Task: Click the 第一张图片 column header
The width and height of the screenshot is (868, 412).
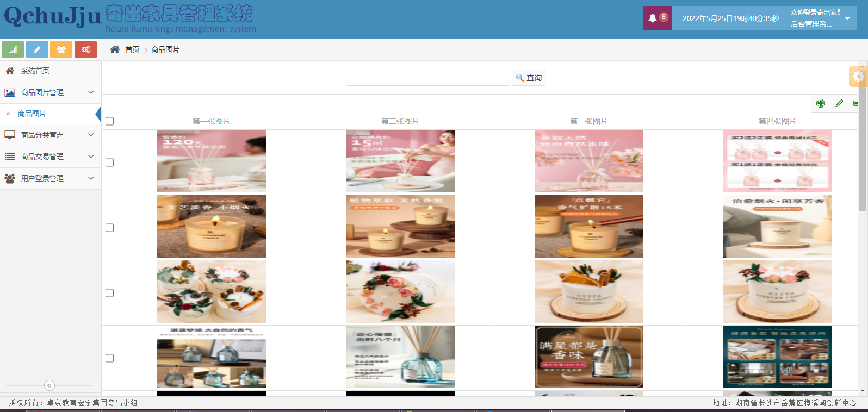Action: pyautogui.click(x=212, y=121)
